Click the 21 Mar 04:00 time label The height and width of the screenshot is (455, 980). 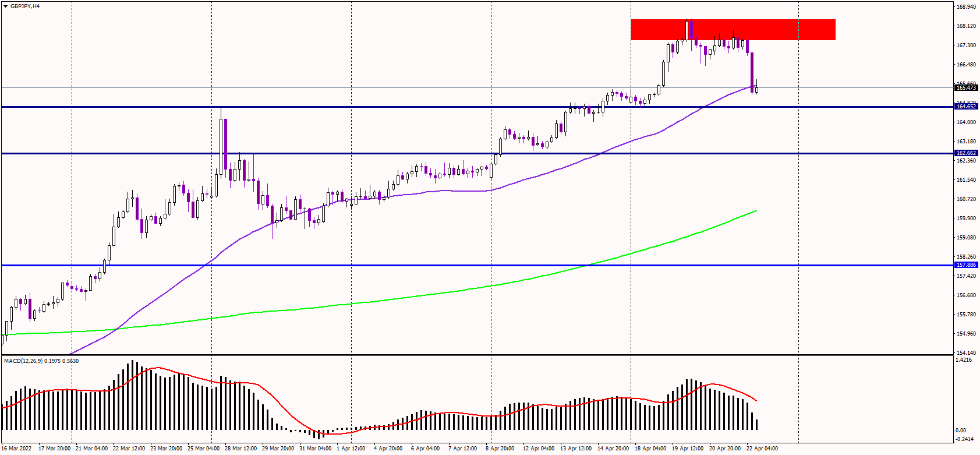click(x=92, y=449)
